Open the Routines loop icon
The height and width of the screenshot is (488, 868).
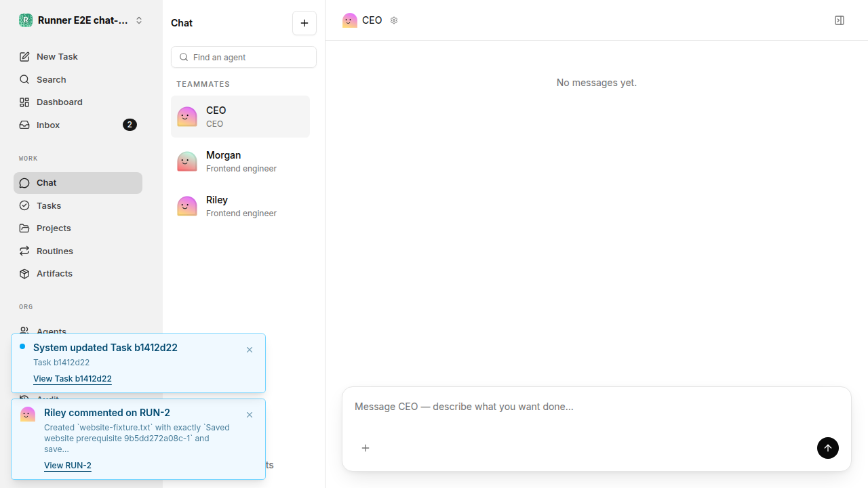24,251
